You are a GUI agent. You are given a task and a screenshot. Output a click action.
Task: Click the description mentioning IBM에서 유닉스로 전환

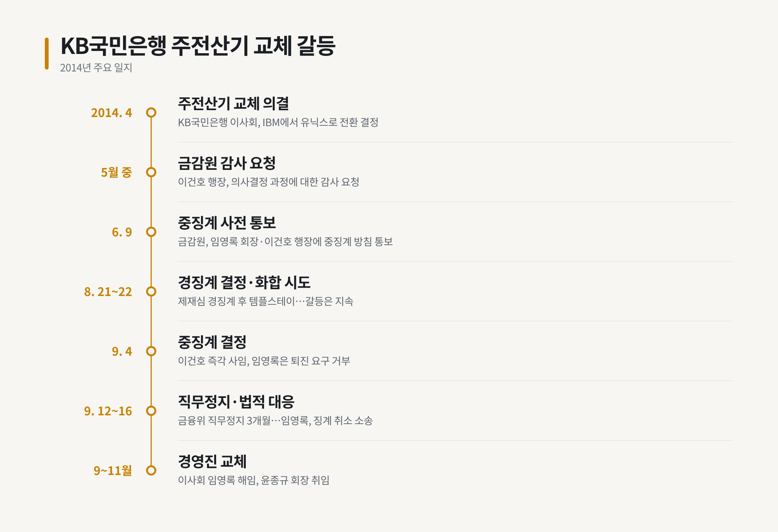(x=278, y=122)
